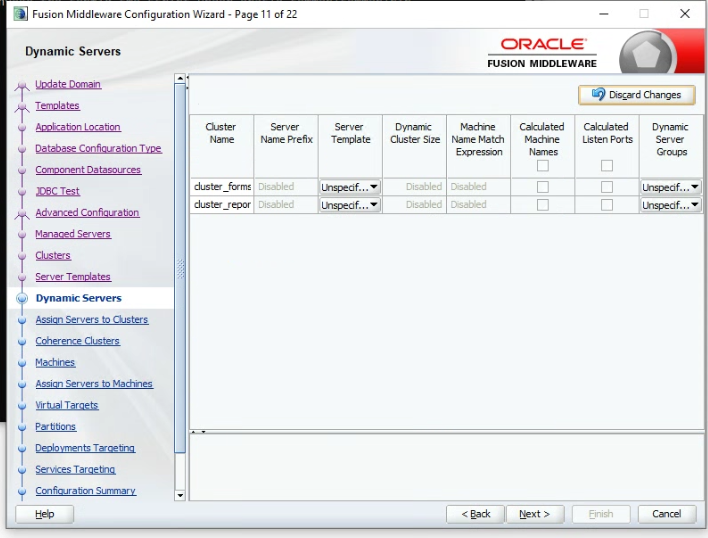Open Virtual Targets step

[66, 405]
